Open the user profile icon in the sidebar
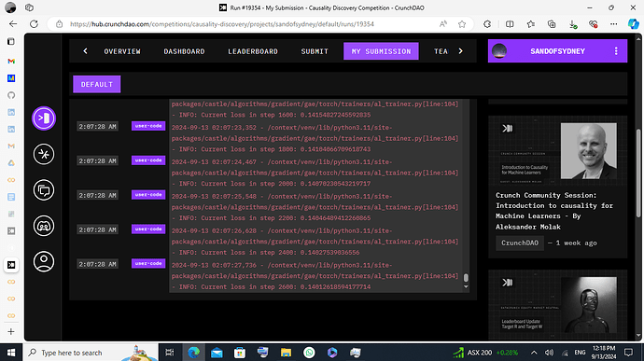 (x=44, y=261)
